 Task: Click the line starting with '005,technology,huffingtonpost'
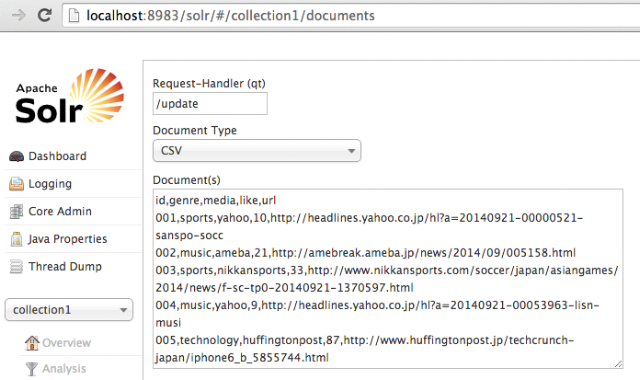364,349
